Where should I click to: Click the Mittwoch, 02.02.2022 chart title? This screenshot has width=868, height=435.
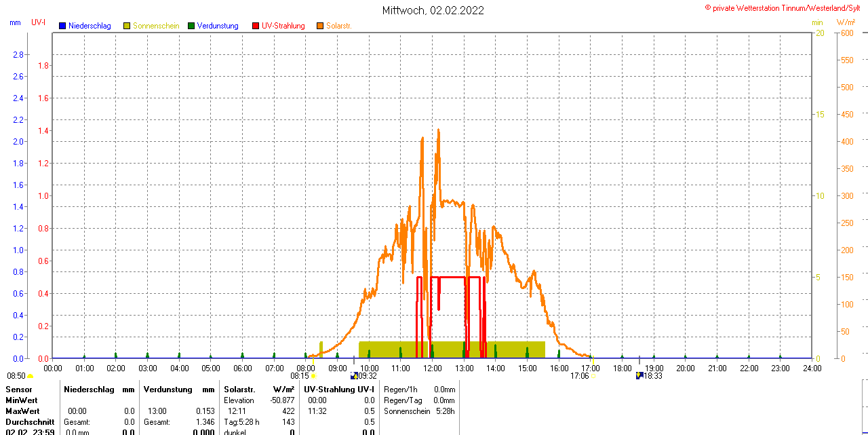pyautogui.click(x=433, y=10)
